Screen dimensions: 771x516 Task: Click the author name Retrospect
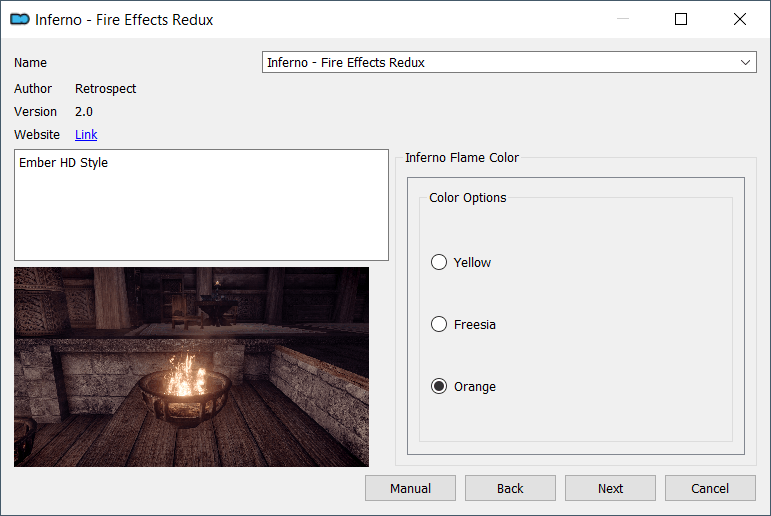point(105,89)
